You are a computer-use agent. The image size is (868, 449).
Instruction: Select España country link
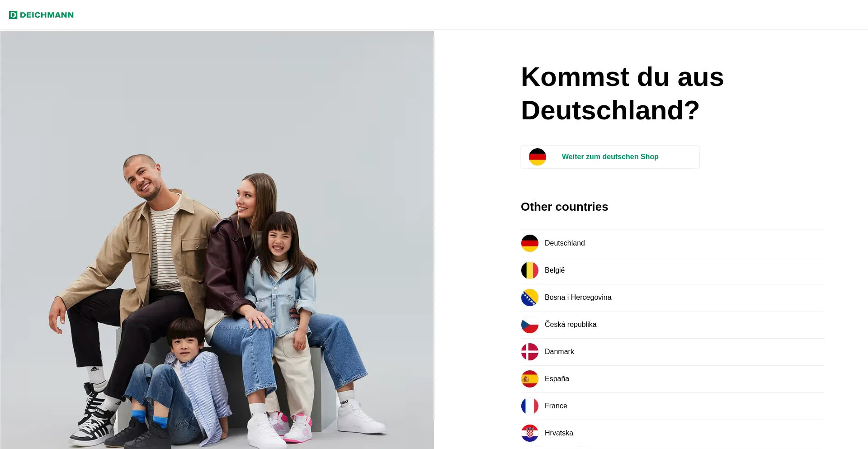coord(673,379)
